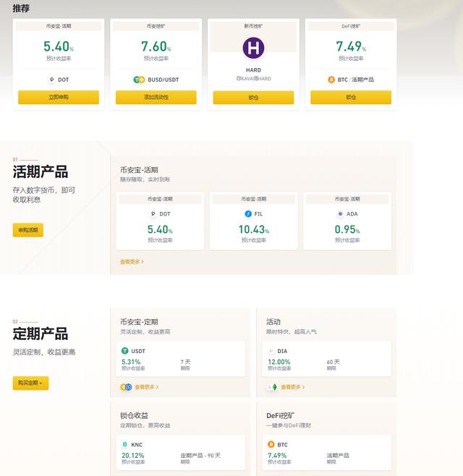Click the 活期产品 heading

click(41, 171)
